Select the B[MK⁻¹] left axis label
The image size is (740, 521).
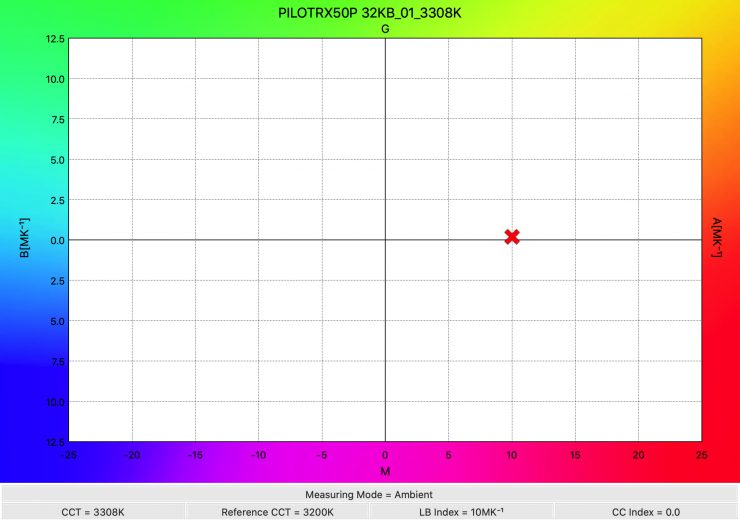(25, 240)
